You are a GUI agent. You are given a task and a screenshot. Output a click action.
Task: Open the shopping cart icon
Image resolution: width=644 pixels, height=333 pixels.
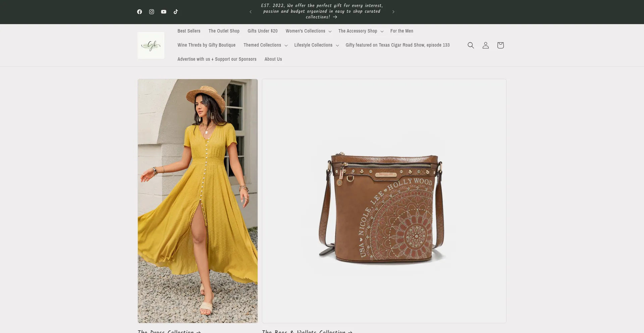coord(500,45)
